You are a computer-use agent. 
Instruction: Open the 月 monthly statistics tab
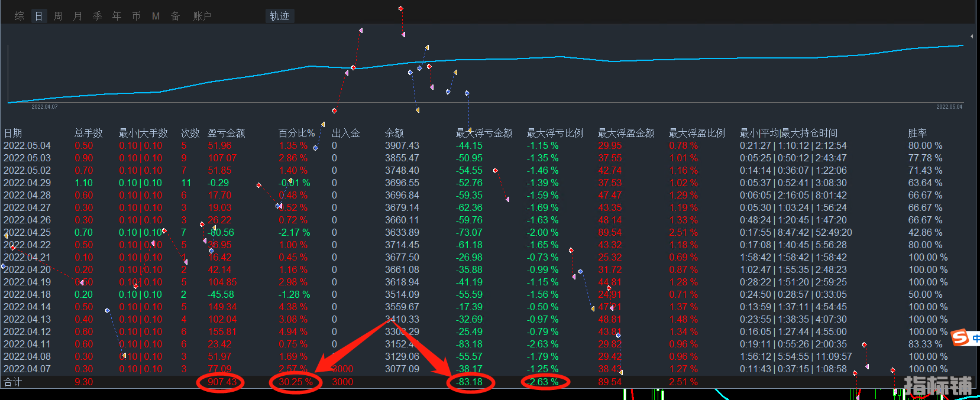tap(77, 16)
